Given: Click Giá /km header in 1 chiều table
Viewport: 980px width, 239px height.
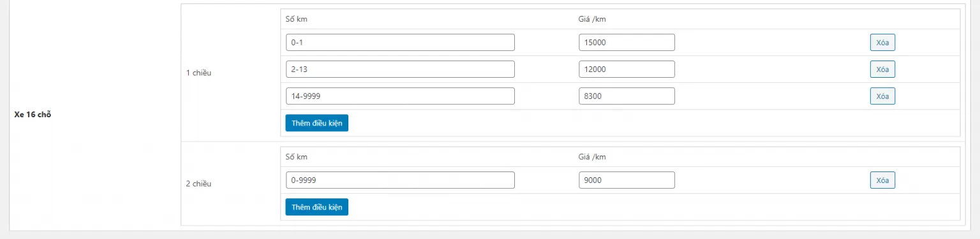Looking at the screenshot, I should [588, 18].
